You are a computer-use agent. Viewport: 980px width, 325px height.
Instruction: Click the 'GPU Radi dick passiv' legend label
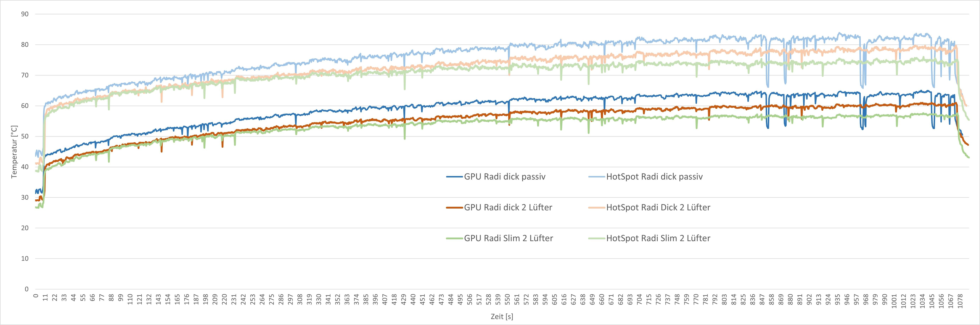coord(504,177)
